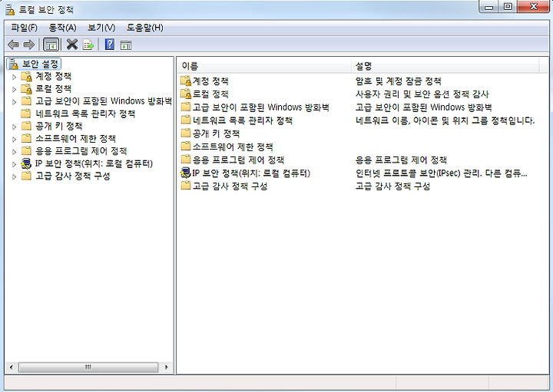Image resolution: width=553 pixels, height=392 pixels.
Task: Select 소프트웨어 제한 정책 label in tree
Action: [x=75, y=138]
